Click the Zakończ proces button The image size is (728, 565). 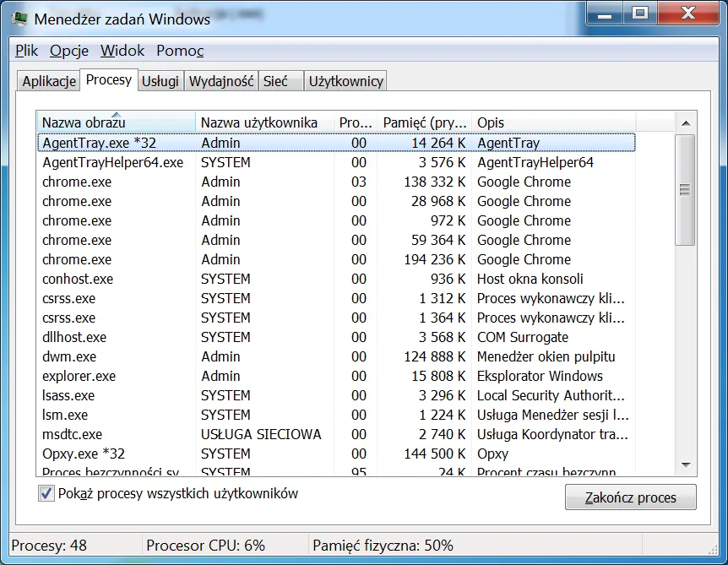(631, 497)
